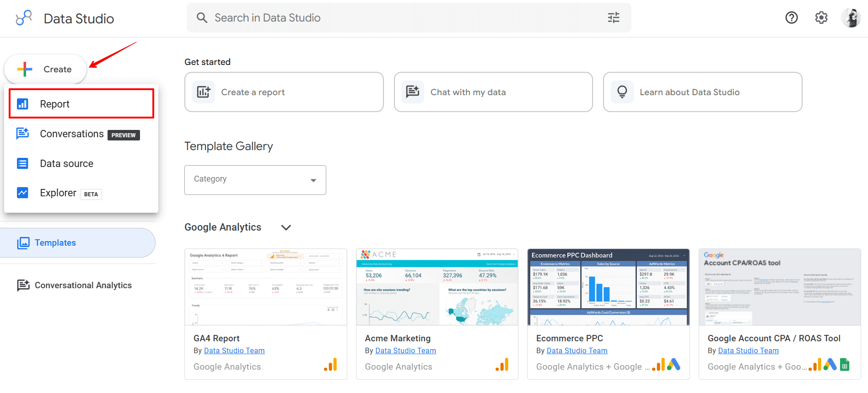Screen dimensions: 868x393
Task: Click the Data Studio title text
Action: point(79,19)
